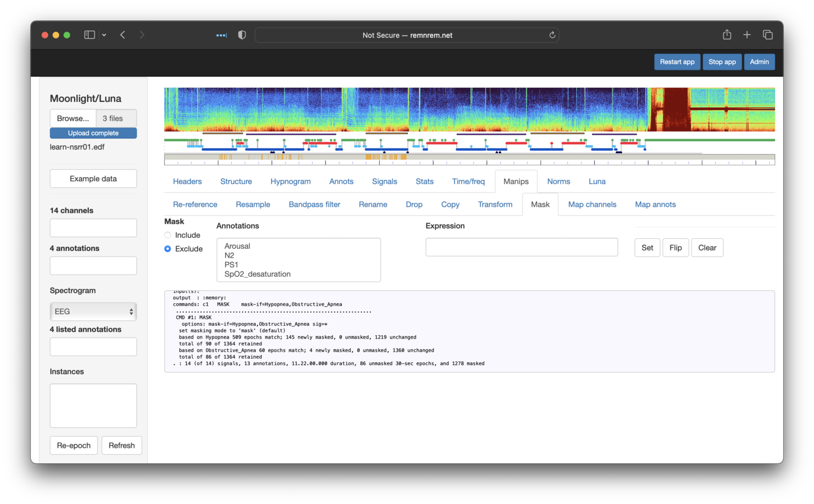Open the EEG spectrogram dropdown
The width and height of the screenshot is (814, 504).
point(93,312)
